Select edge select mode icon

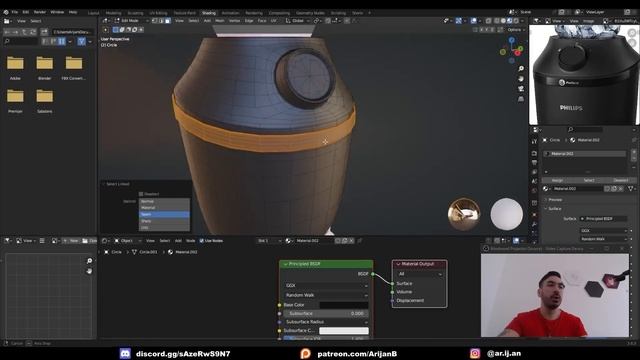pos(161,20)
